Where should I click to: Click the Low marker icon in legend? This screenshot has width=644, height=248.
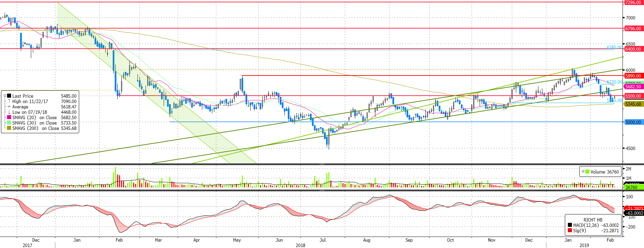[9, 112]
